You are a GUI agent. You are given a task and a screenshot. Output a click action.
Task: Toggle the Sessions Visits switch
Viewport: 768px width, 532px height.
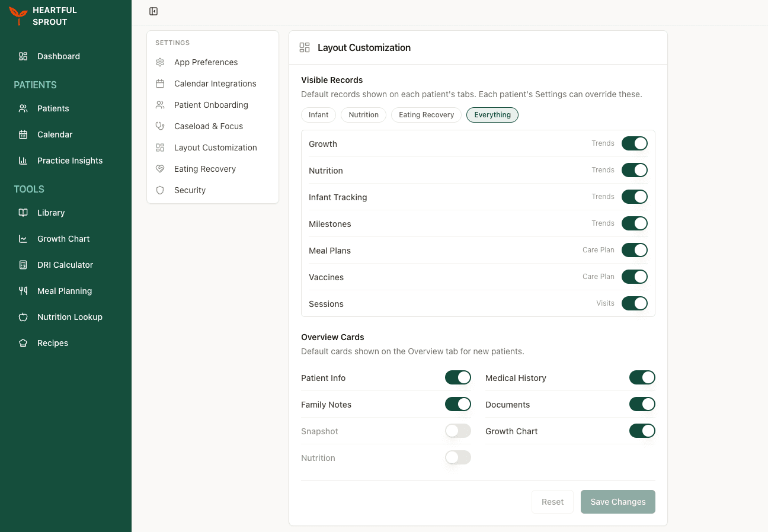tap(635, 303)
